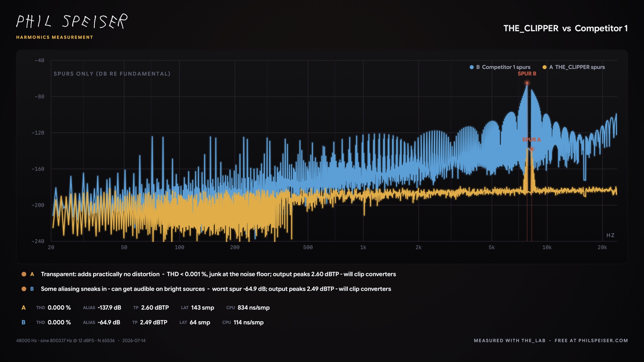644x362 pixels.
Task: Click THE_CLIPPER vs Competitor 1 title
Action: [x=566, y=28]
